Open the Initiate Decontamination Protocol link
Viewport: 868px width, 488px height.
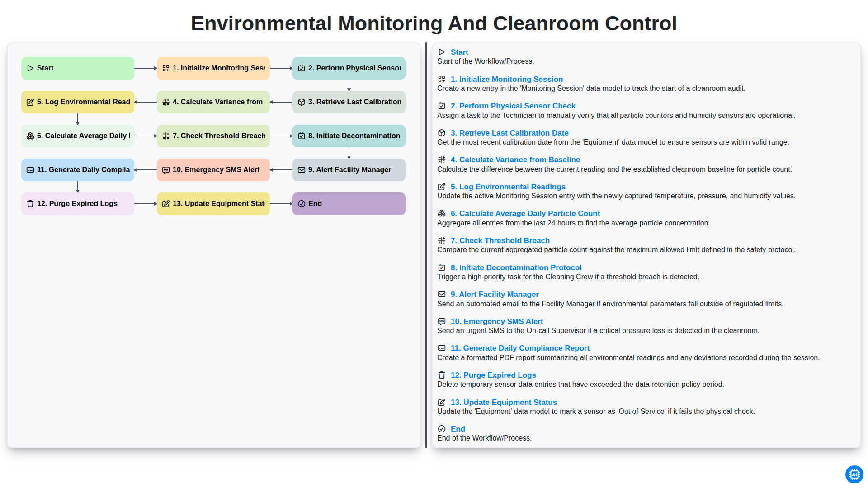(516, 267)
